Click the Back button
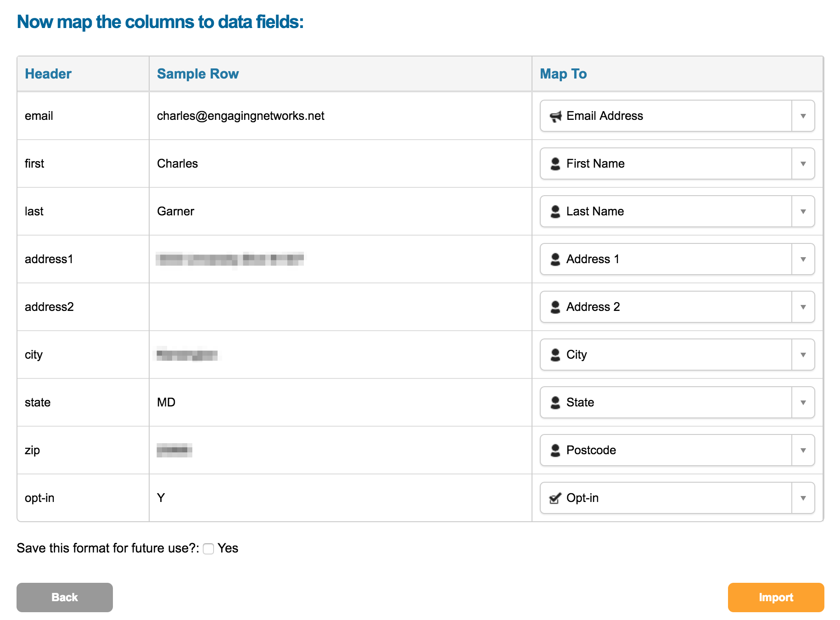Screen dimensions: 840x620 [x=64, y=597]
